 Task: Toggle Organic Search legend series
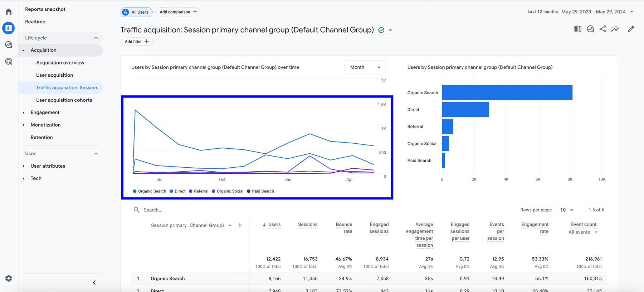point(150,191)
